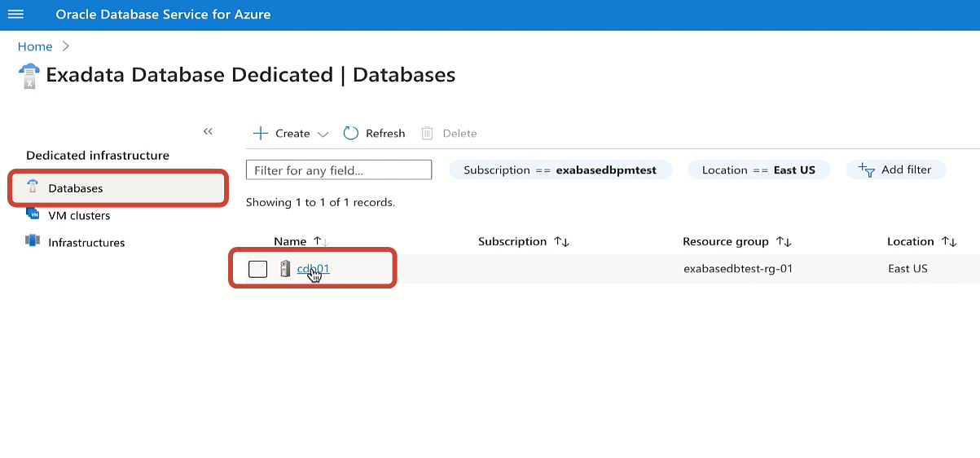Viewport: 980px width, 458px height.
Task: Click the Showing 1 to 1 of 1 records text
Action: click(x=320, y=202)
